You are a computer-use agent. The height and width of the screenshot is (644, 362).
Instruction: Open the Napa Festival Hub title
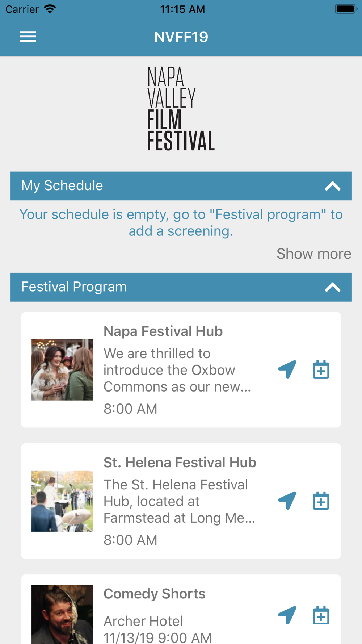[x=163, y=331]
